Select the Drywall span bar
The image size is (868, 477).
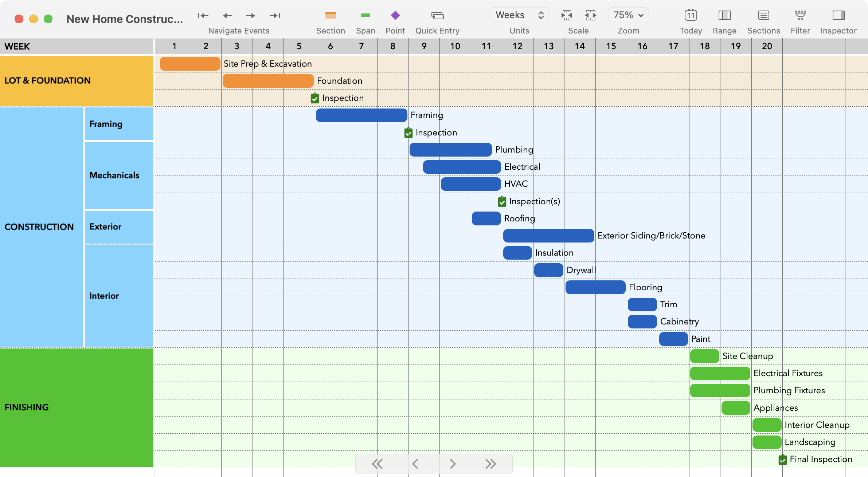(x=548, y=270)
